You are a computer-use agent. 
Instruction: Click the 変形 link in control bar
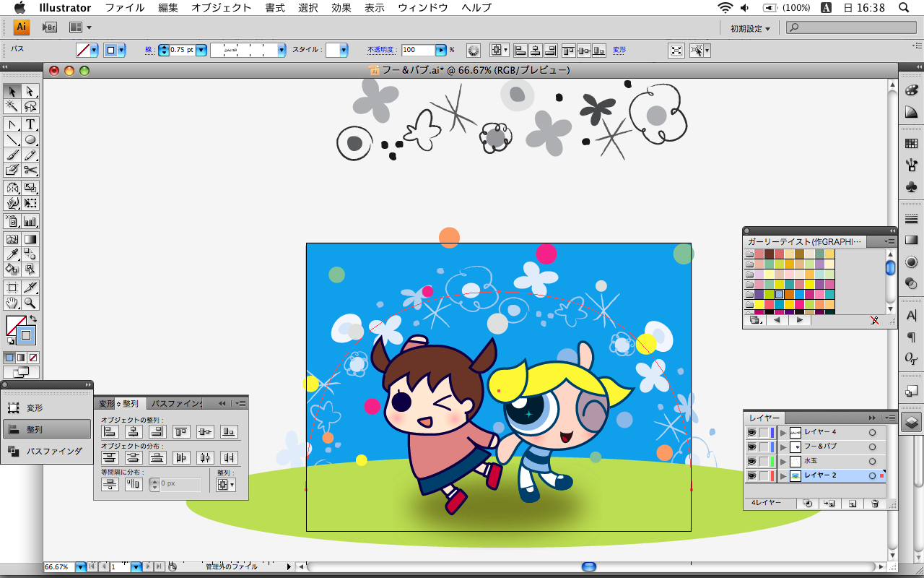(619, 50)
